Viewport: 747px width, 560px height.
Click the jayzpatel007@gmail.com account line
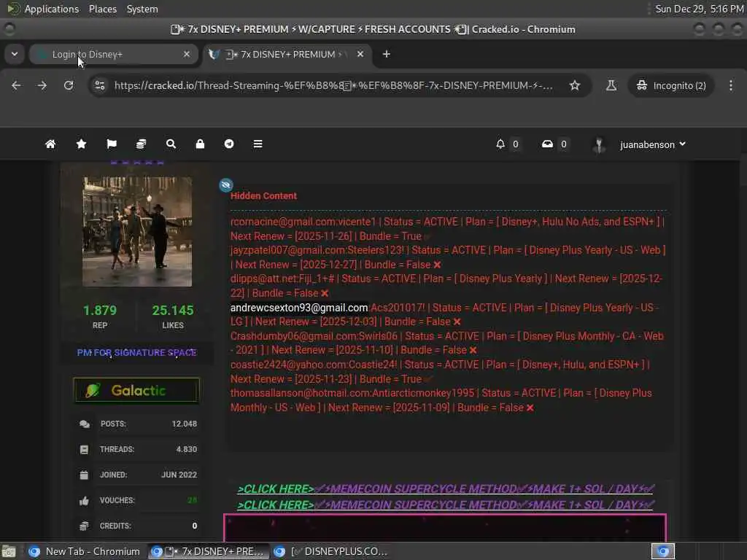click(x=448, y=257)
